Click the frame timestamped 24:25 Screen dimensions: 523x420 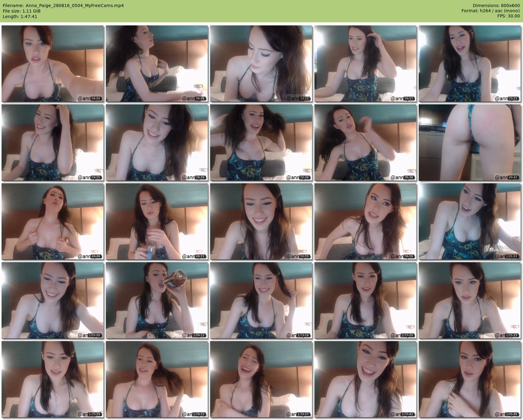tap(53, 143)
